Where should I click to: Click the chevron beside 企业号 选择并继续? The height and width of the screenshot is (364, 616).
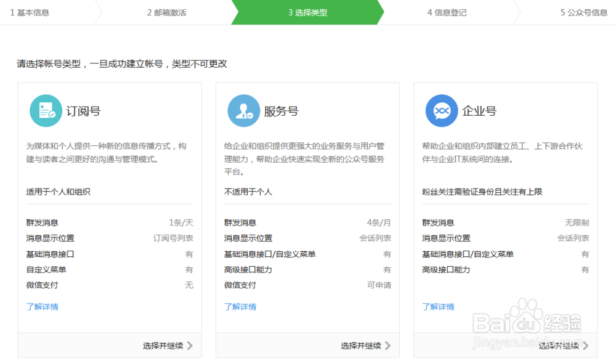pos(585,346)
